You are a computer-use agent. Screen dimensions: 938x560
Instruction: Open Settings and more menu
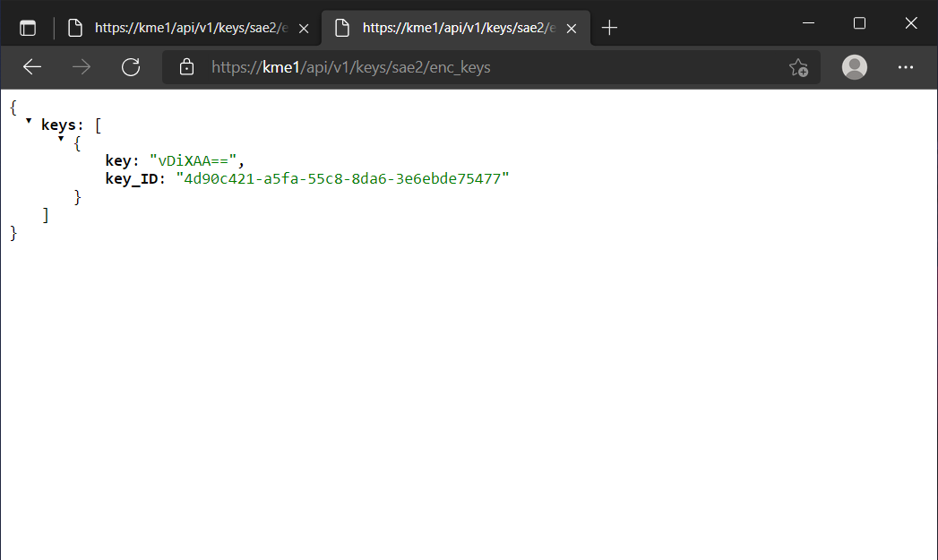coord(906,67)
